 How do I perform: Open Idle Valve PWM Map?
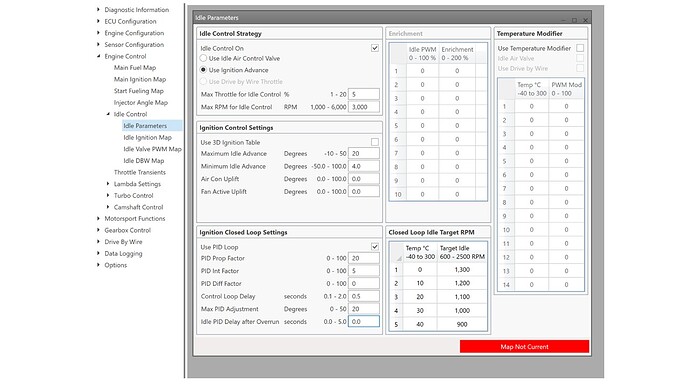pyautogui.click(x=152, y=149)
